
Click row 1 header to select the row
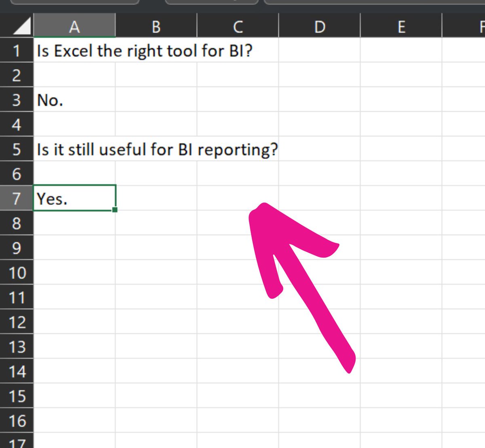pos(17,51)
